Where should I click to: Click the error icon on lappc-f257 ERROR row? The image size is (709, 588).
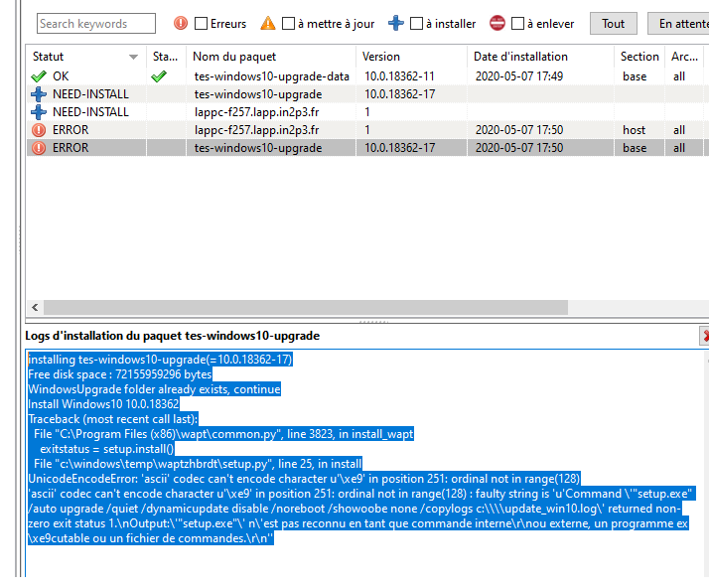click(x=39, y=130)
